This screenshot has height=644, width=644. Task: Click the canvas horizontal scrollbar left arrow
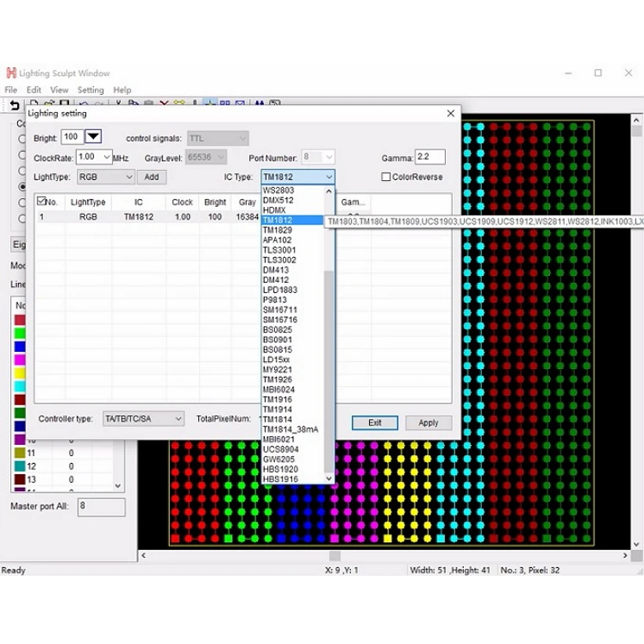(x=143, y=555)
